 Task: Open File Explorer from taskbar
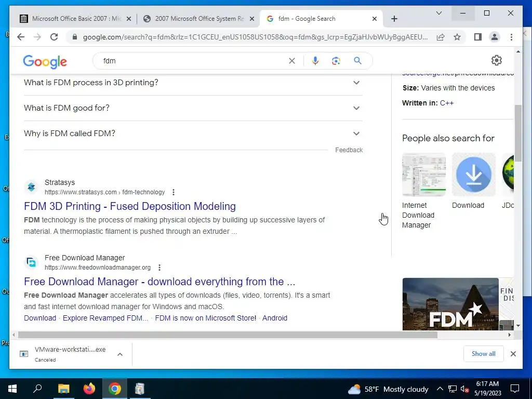click(63, 389)
